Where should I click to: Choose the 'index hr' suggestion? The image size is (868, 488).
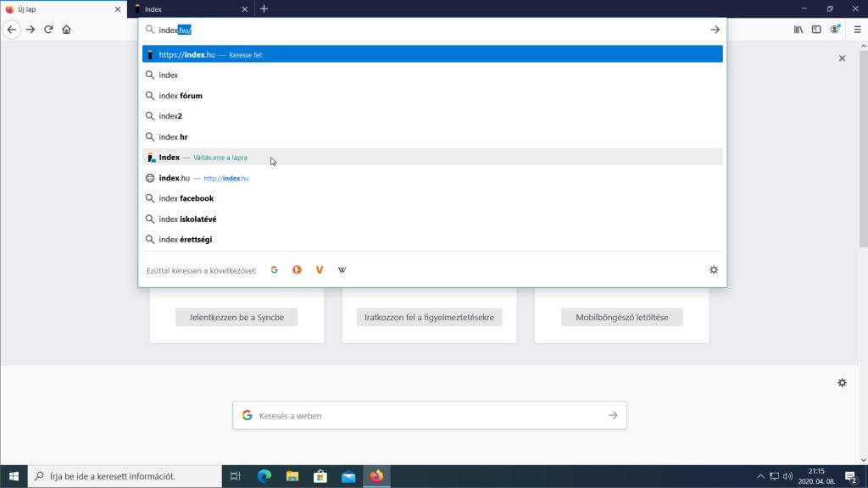[432, 136]
